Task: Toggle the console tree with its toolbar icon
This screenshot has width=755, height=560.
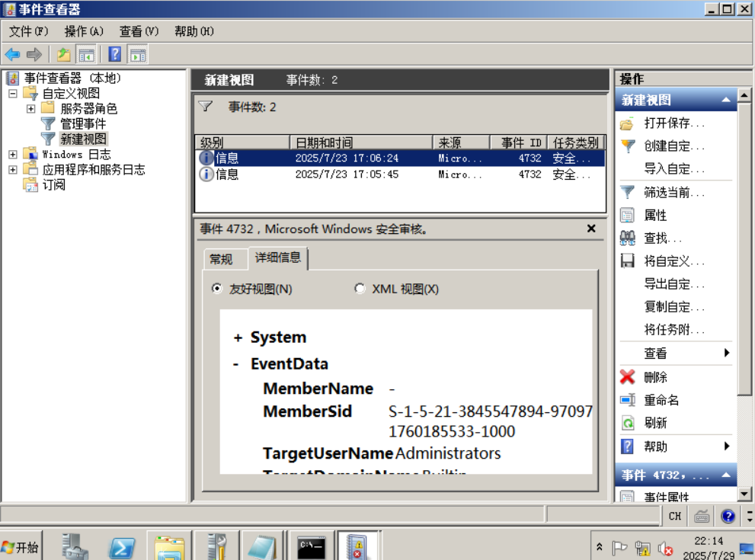Action: tap(86, 54)
